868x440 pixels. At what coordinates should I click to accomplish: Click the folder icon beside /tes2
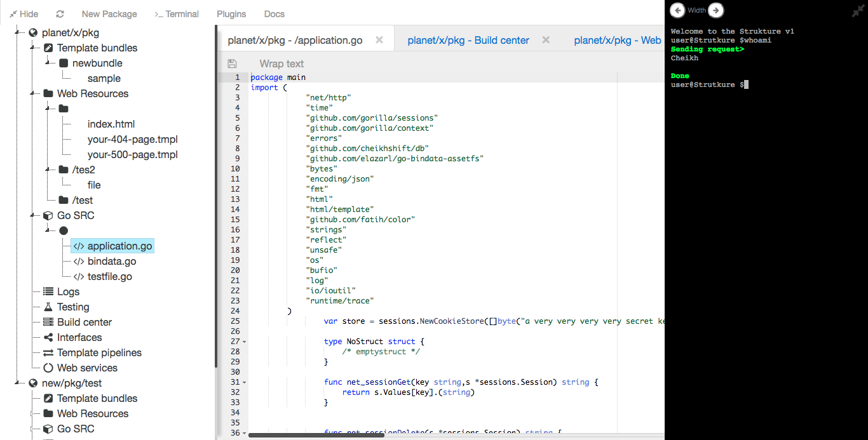pyautogui.click(x=64, y=170)
